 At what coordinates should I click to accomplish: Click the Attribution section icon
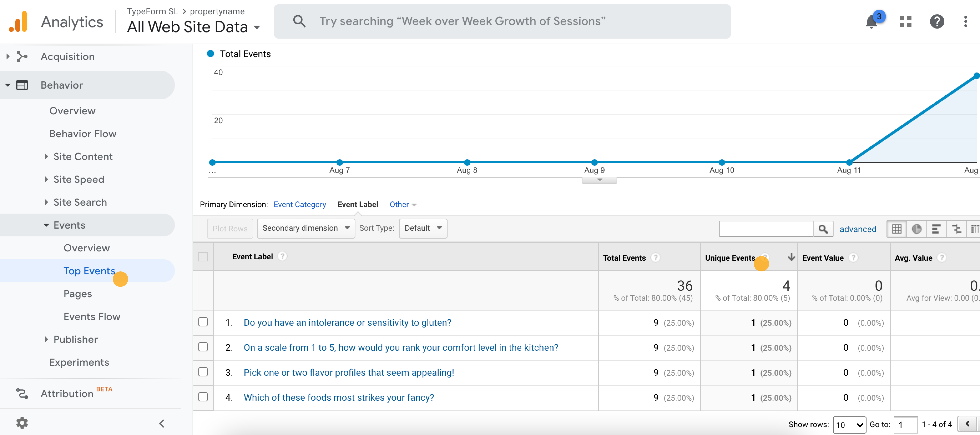point(22,393)
